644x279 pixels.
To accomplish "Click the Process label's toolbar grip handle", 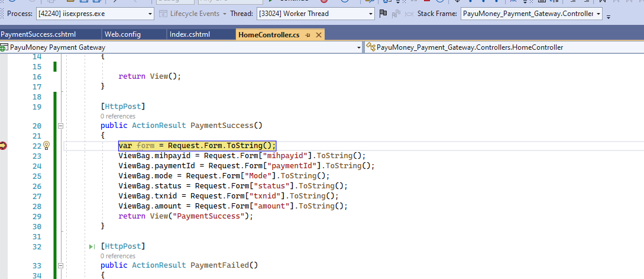I will click(2, 14).
